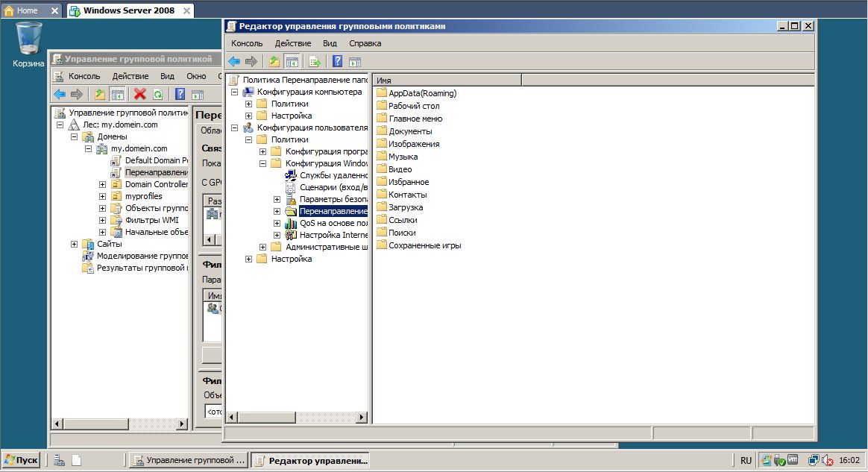Click Refresh icon in Group Policy Management toolbar

158,94
